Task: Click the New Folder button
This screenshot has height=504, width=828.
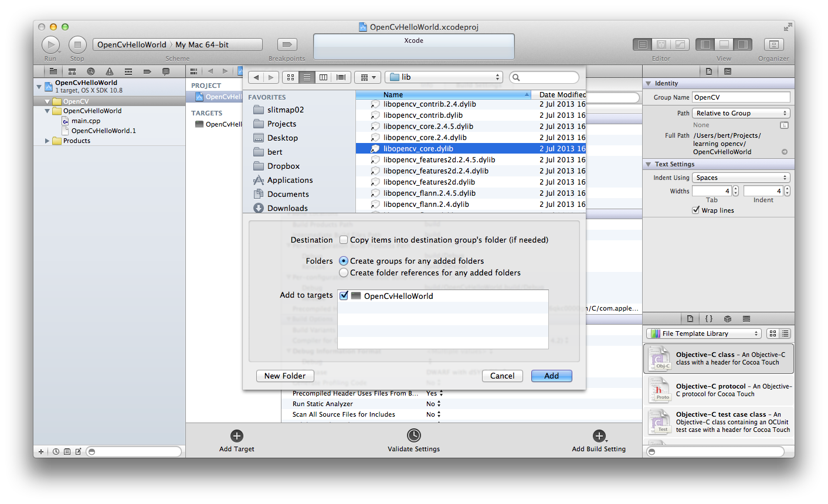Action: click(x=285, y=376)
